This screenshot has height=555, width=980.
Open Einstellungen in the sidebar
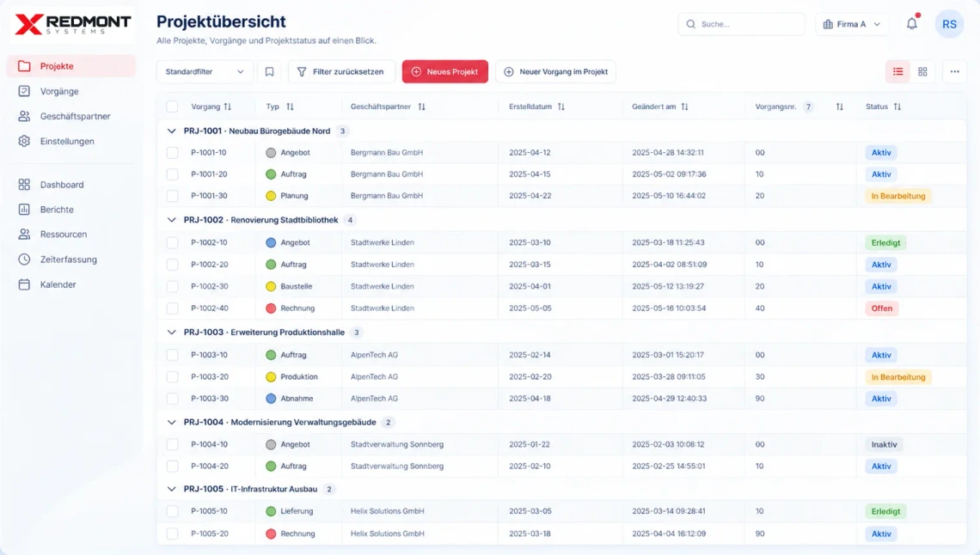71,141
